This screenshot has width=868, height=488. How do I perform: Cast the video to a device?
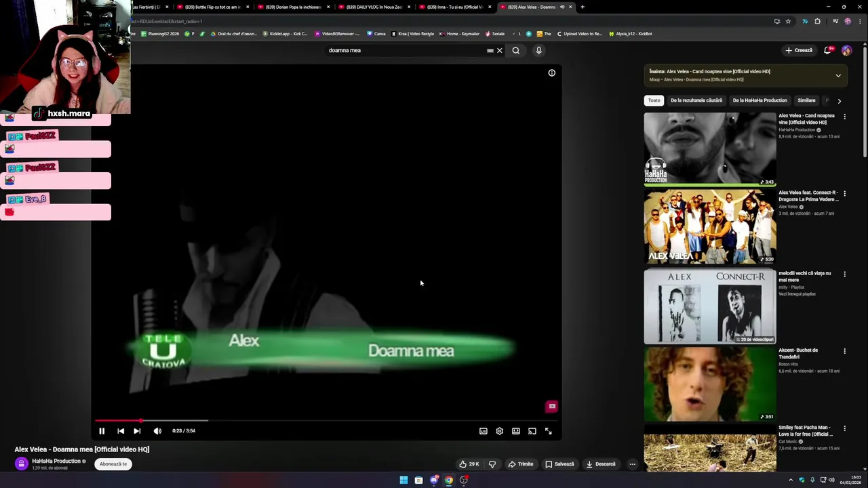[532, 431]
